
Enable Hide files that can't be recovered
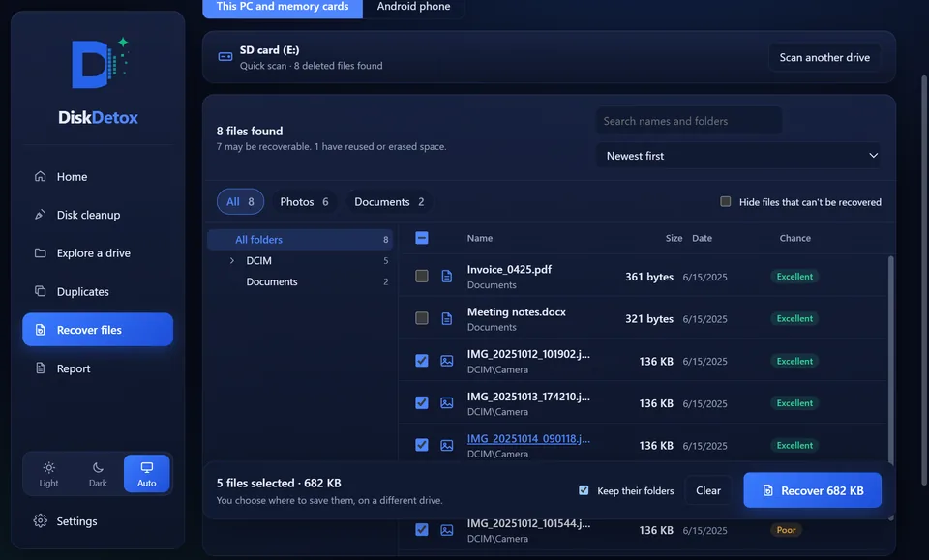pyautogui.click(x=725, y=202)
